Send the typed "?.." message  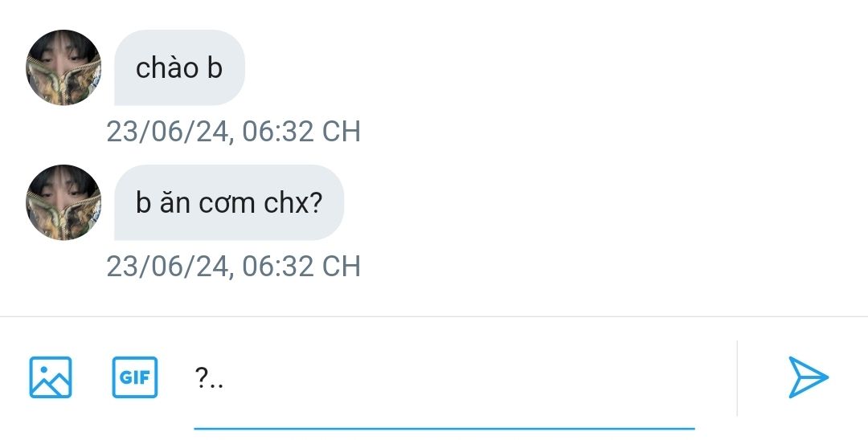(x=808, y=377)
